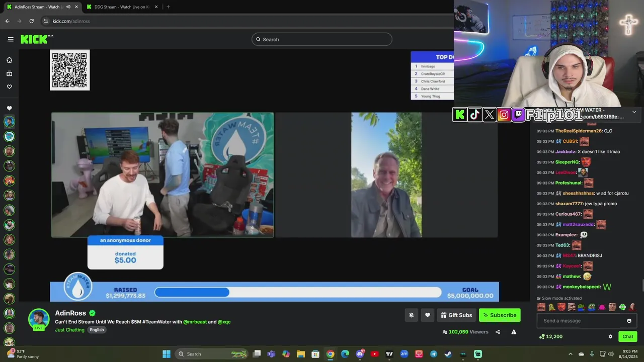Click the Subscribe button
Viewport: 644px width, 362px height.
point(500,315)
